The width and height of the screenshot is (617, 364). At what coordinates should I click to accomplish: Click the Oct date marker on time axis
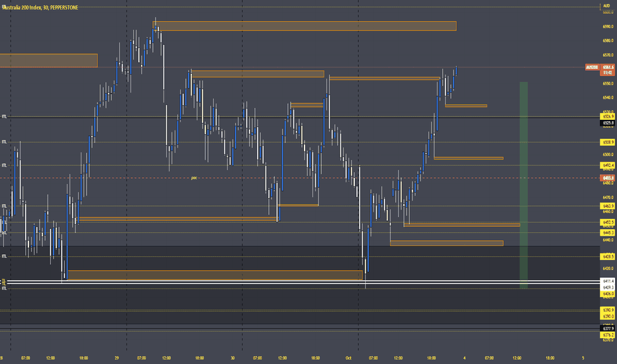tap(348, 358)
